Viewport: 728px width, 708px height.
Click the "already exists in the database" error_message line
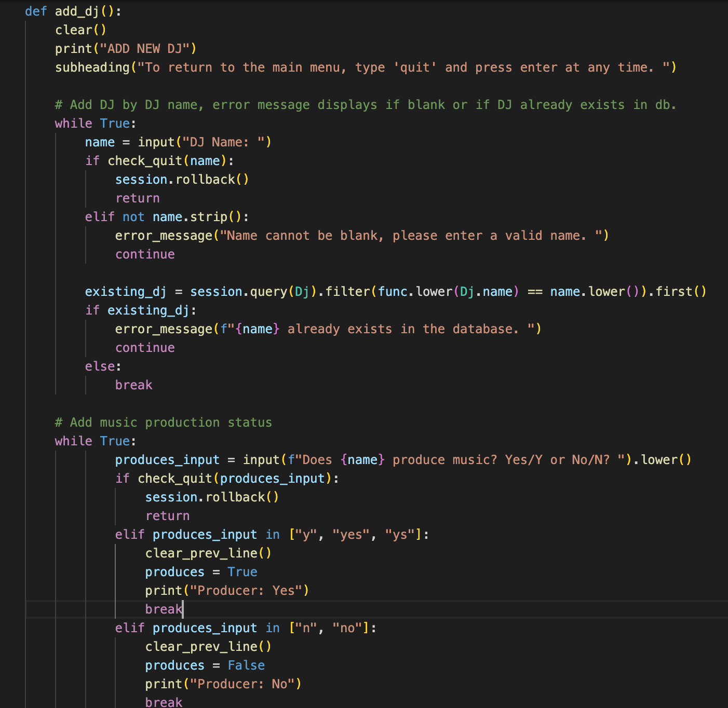tap(328, 329)
